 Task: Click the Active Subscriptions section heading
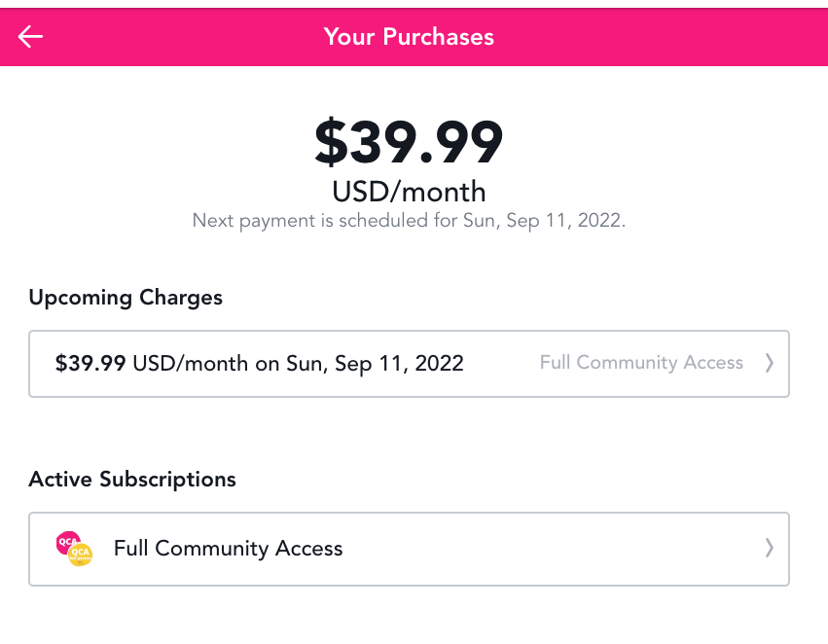click(132, 480)
